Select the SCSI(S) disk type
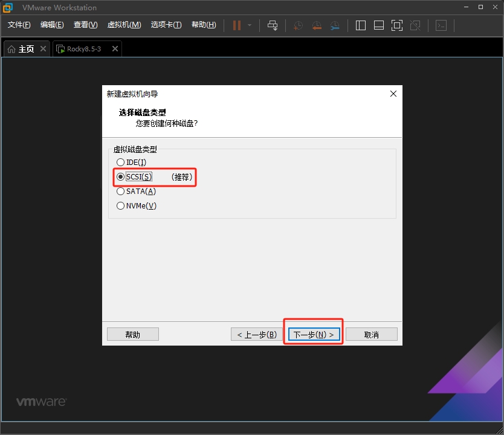The height and width of the screenshot is (435, 504). click(135, 176)
